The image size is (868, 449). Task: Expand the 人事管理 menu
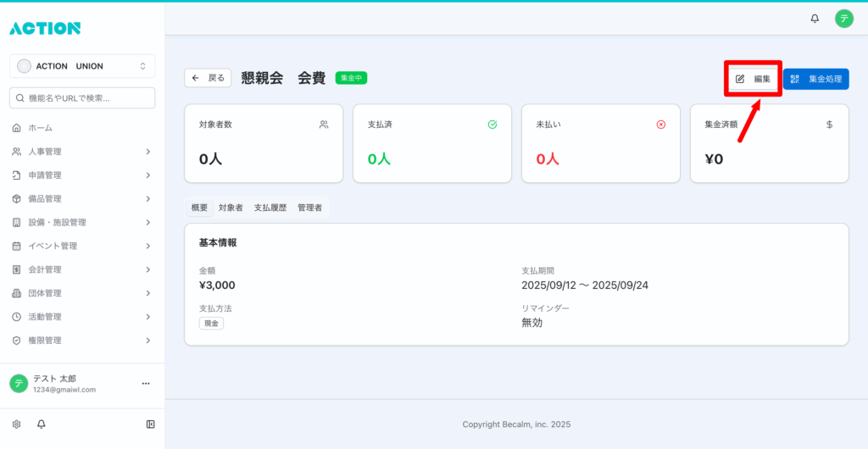[x=82, y=152]
